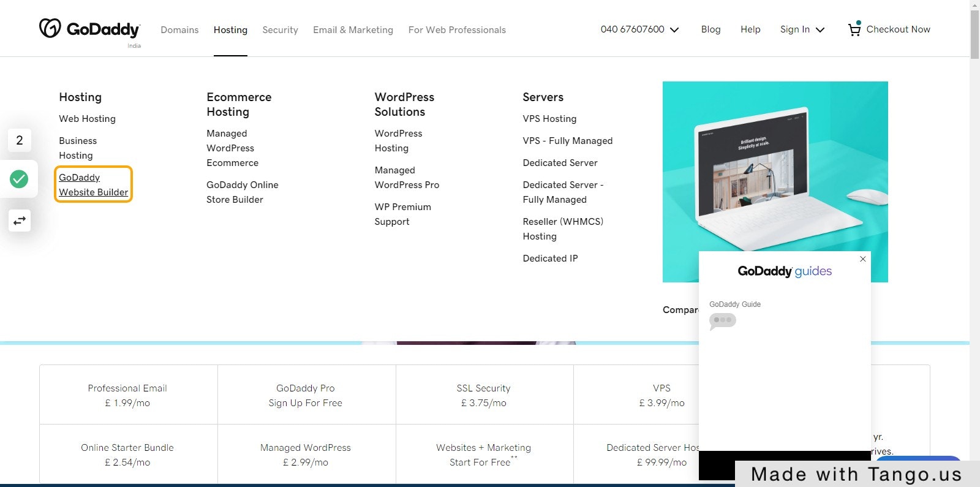This screenshot has width=980, height=487.
Task: Click the GoDaddy guides header logo
Action: pyautogui.click(x=785, y=271)
